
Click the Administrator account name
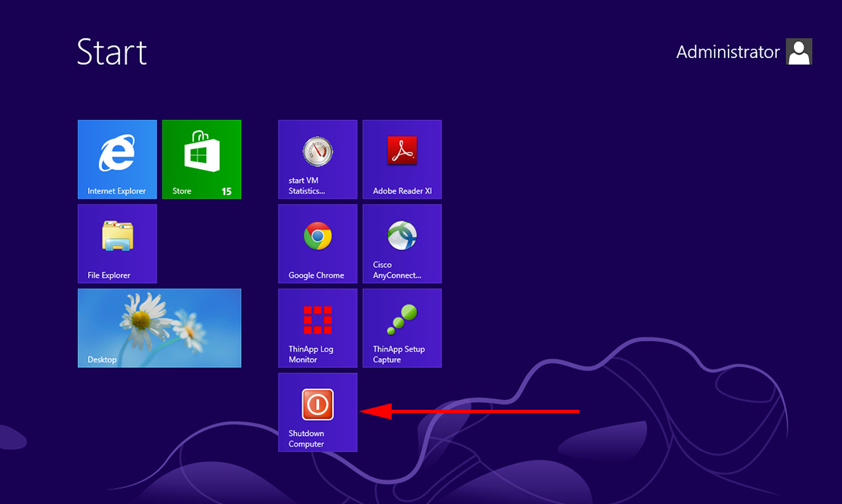tap(728, 52)
